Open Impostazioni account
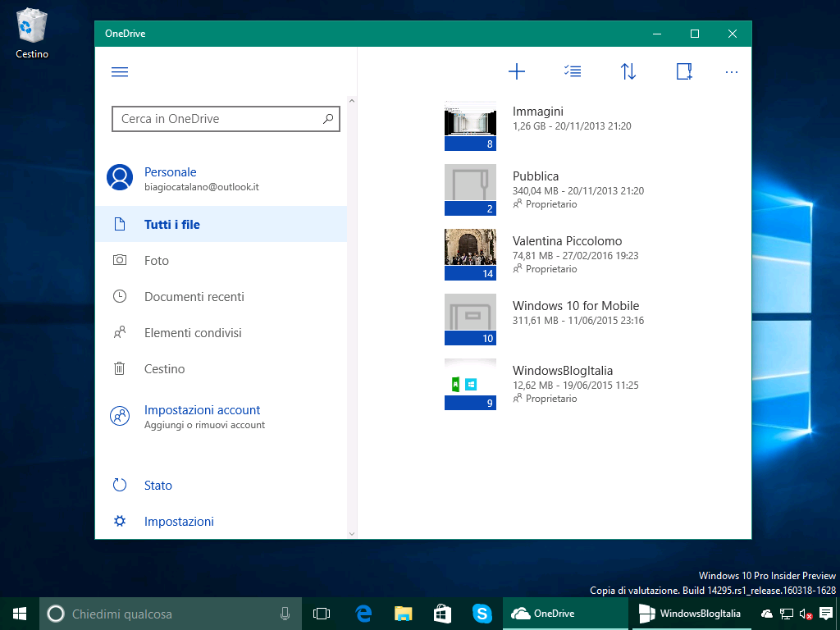Viewport: 840px width, 630px height. [x=202, y=410]
